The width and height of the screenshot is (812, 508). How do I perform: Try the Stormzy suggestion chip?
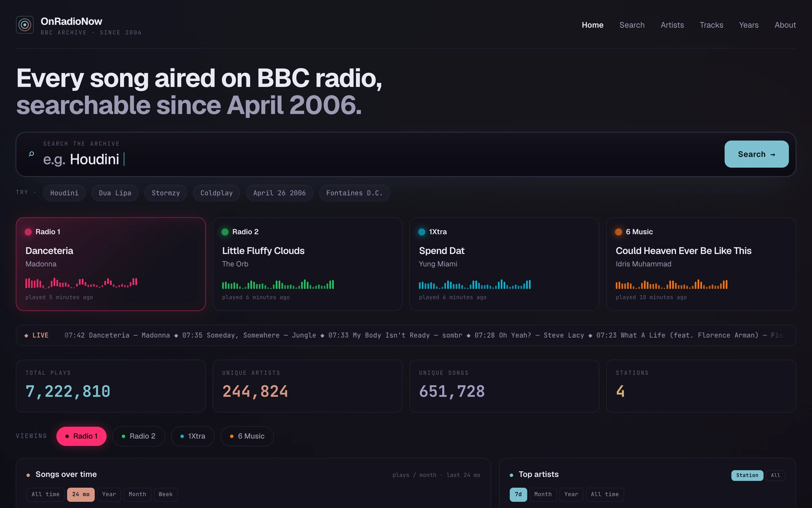click(x=166, y=193)
